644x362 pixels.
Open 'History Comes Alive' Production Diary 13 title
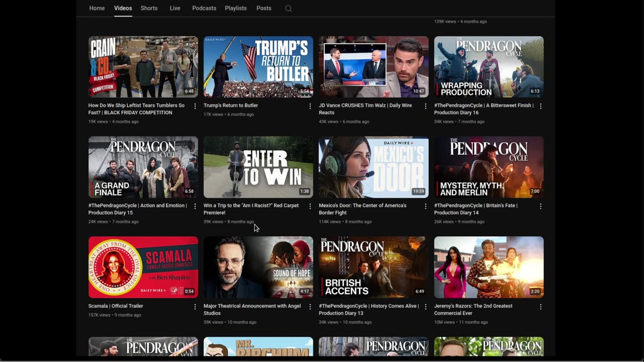[369, 309]
